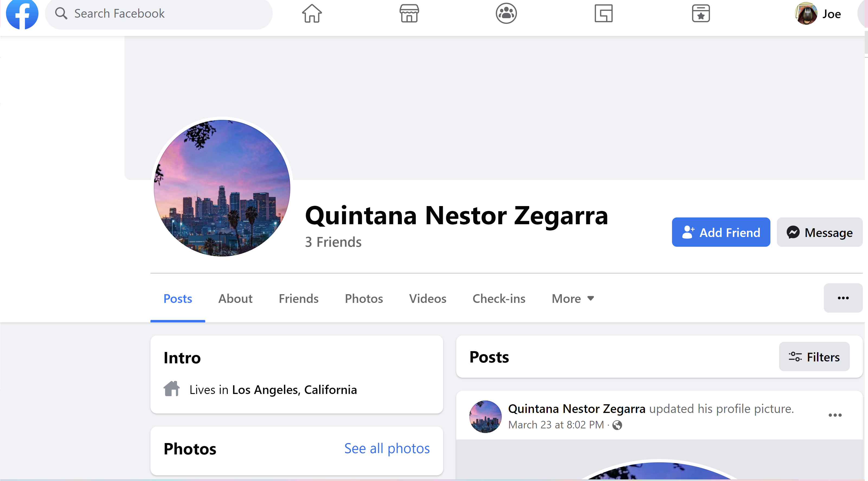
Task: Switch to the Photos tab
Action: 364,299
